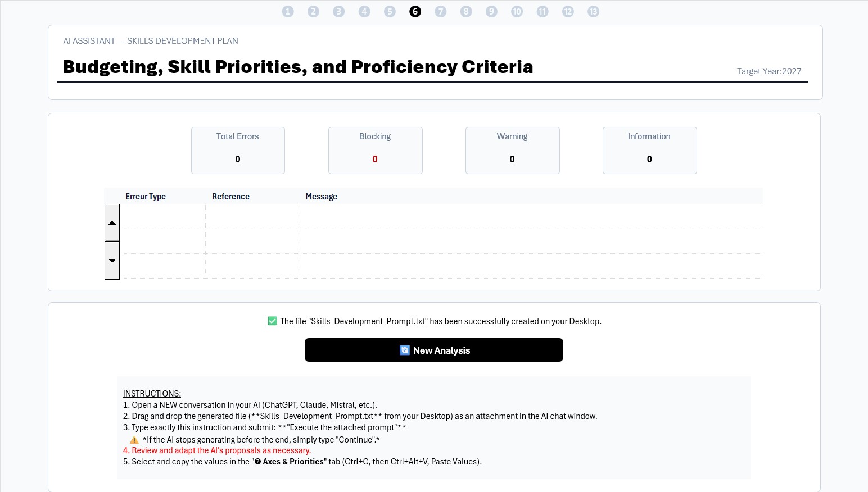This screenshot has height=492, width=868.
Task: Go to step 9 circle
Action: click(x=491, y=11)
